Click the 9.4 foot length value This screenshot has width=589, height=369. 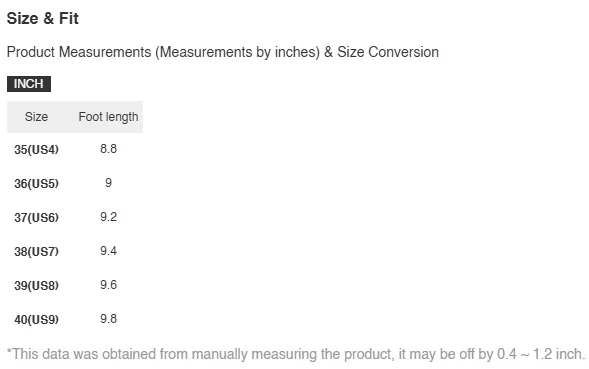coord(109,251)
